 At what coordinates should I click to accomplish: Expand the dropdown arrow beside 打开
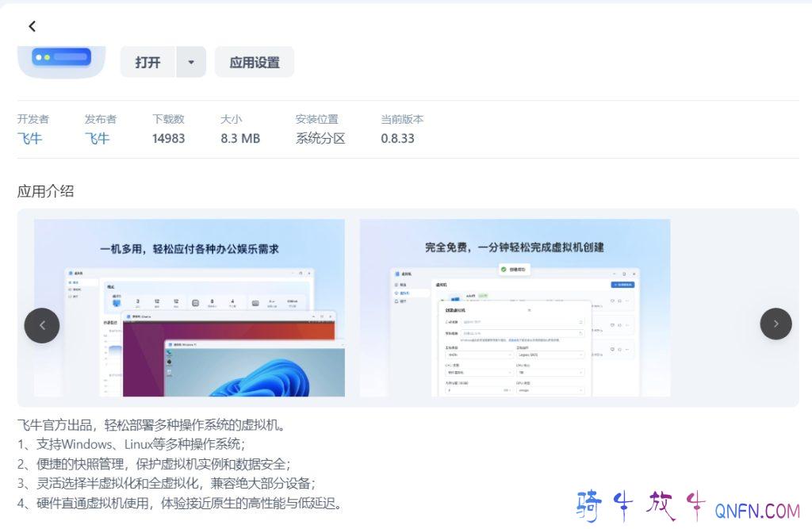[191, 62]
